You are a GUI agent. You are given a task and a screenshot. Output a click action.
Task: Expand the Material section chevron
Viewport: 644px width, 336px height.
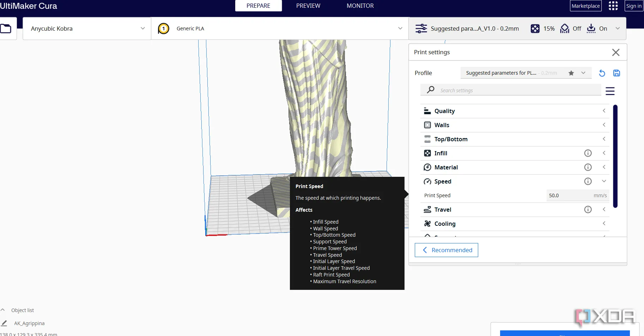(604, 167)
